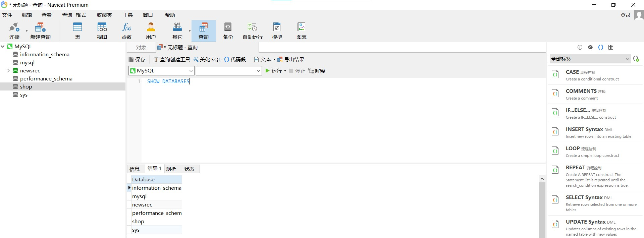Open the 帮助 menu
Image resolution: width=644 pixels, height=238 pixels.
170,15
